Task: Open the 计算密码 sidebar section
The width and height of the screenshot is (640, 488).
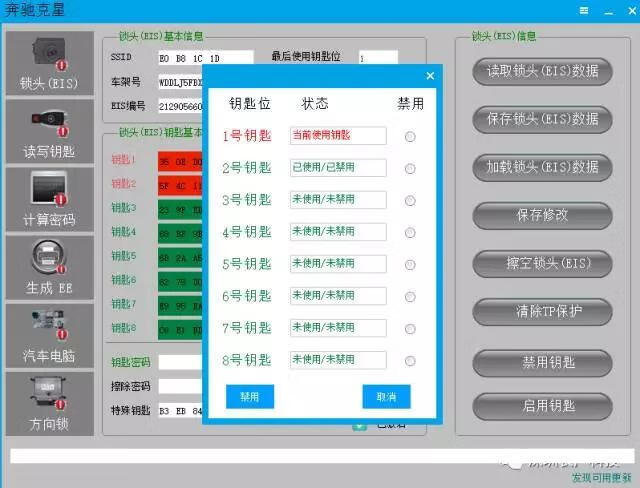Action: tap(49, 200)
